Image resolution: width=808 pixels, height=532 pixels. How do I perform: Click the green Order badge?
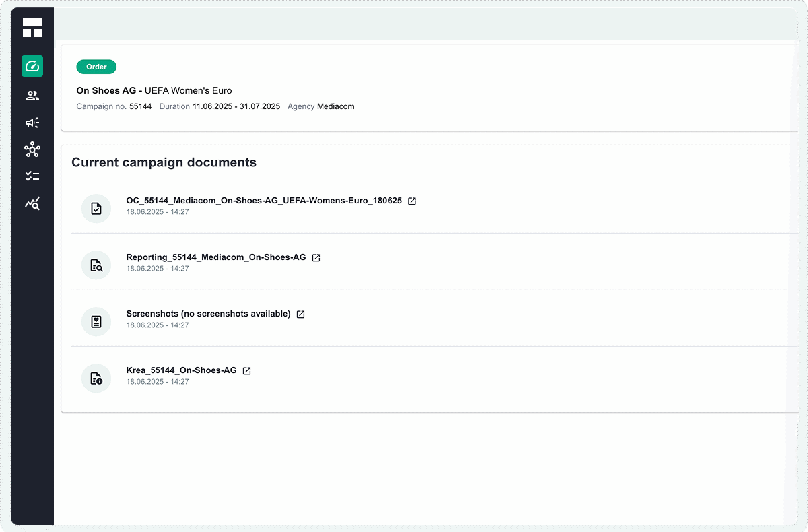(96, 67)
